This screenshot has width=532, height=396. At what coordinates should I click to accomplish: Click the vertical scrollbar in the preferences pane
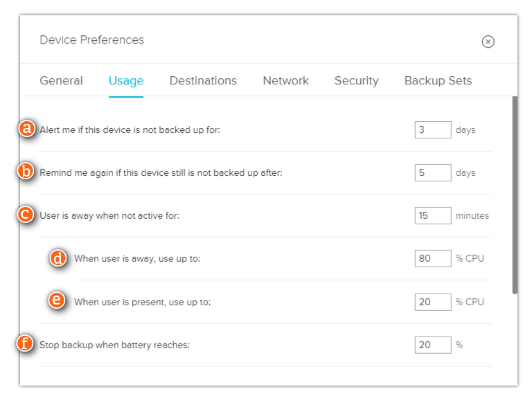point(515,195)
